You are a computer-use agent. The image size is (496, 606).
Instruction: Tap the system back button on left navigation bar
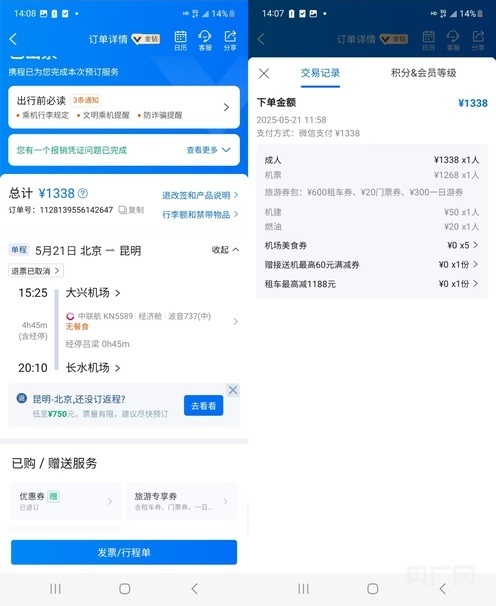click(x=194, y=589)
